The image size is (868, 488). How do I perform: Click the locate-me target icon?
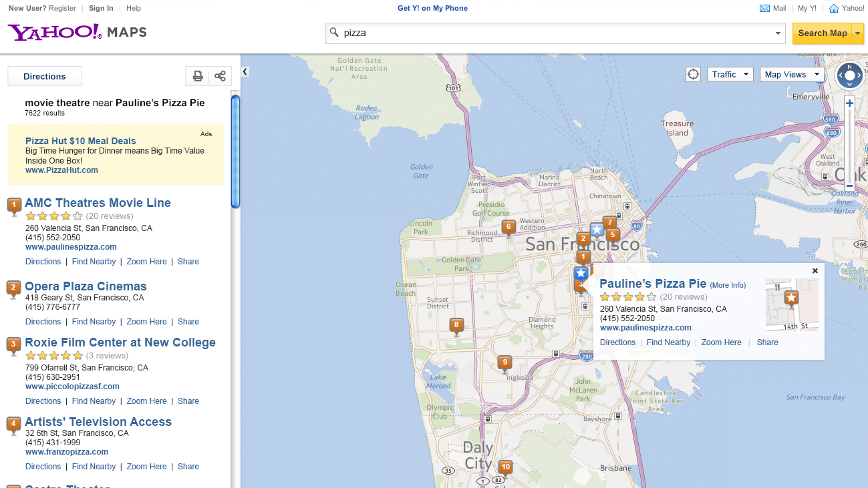[x=694, y=74]
